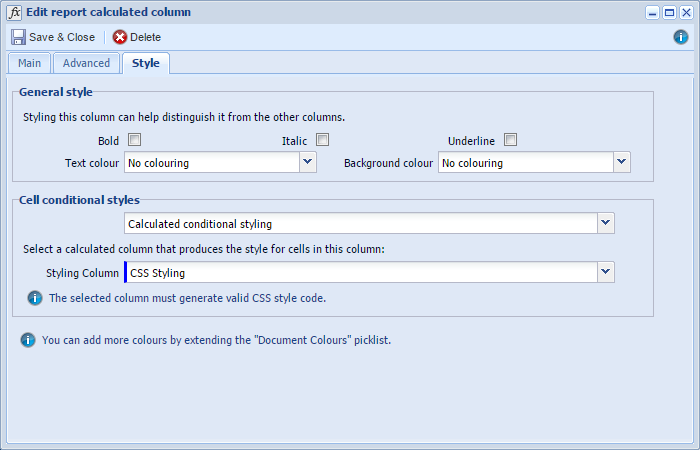Open the conditional styling type dropdown arrow

pos(605,223)
